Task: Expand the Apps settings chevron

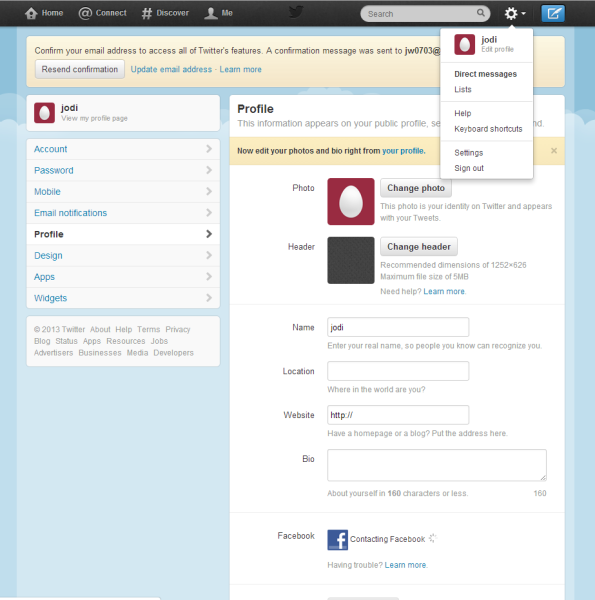Action: pos(209,276)
